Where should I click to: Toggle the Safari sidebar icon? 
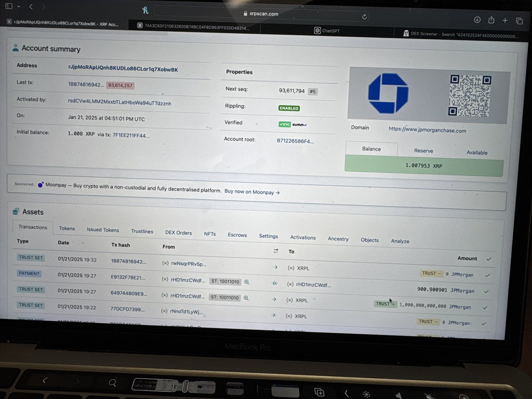tap(9, 7)
